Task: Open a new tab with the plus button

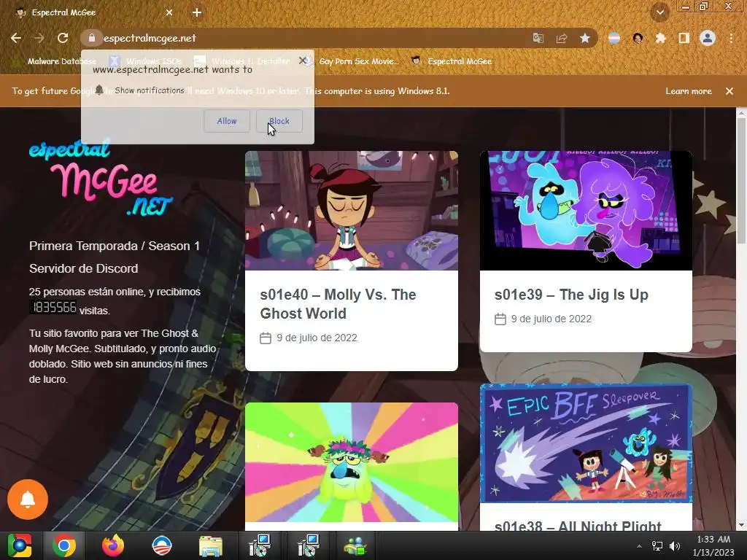Action: (x=197, y=12)
